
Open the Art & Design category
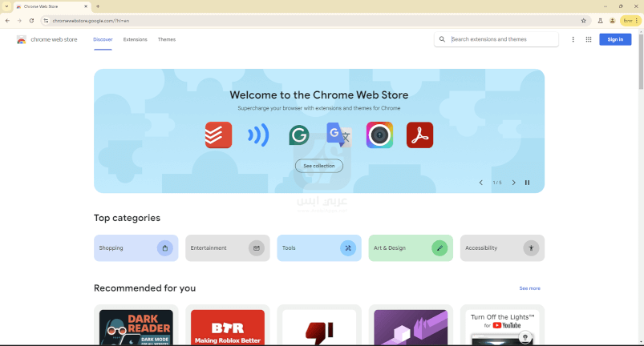point(411,248)
